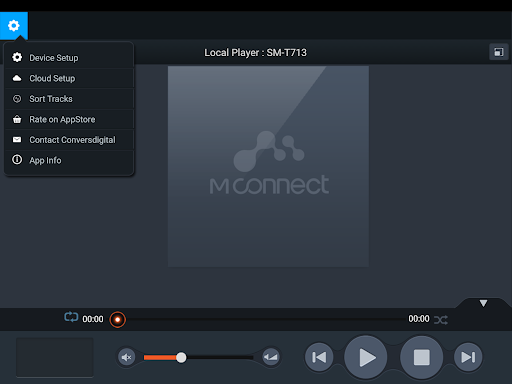Screen dimensions: 512x384
Task: Click the mconnect album art placeholder
Action: pos(268,167)
